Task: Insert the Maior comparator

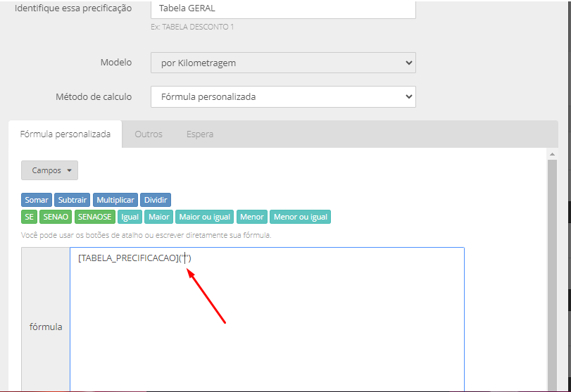Action: (x=159, y=217)
